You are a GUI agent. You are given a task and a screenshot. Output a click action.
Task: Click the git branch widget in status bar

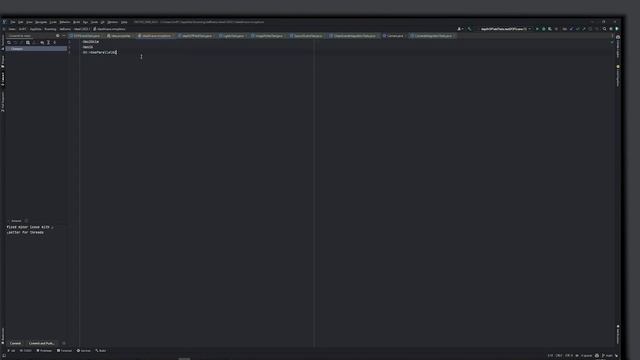[606, 356]
